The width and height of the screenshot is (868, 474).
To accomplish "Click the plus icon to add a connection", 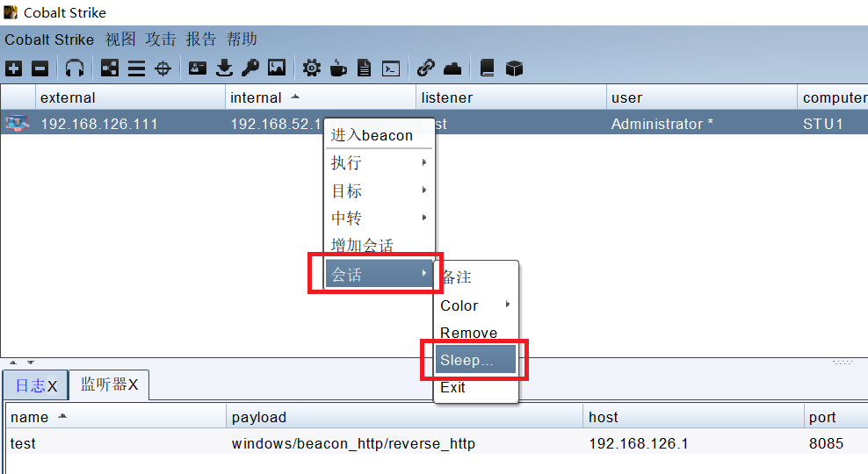I will 14,68.
